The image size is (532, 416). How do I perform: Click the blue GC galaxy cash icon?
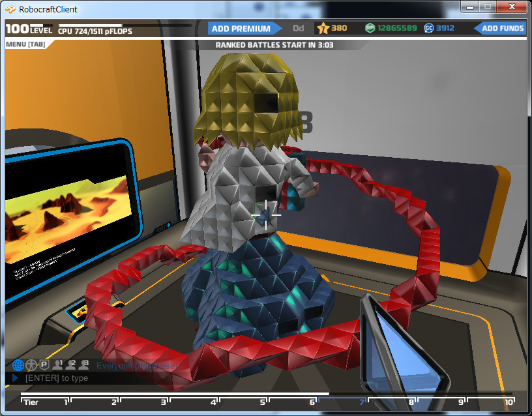click(429, 28)
